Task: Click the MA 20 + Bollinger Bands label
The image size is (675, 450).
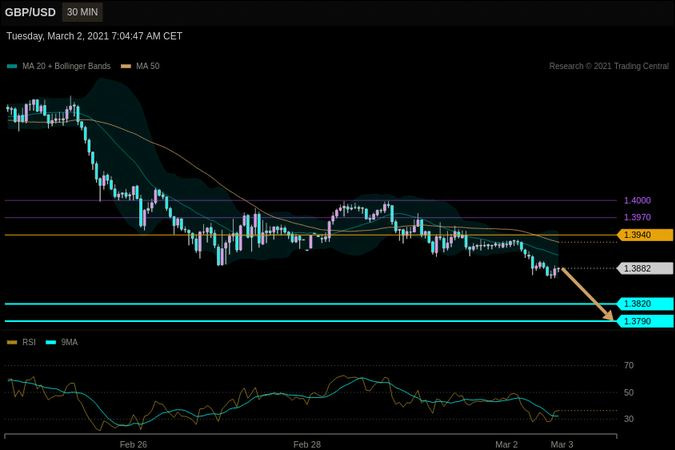Action: tap(66, 66)
